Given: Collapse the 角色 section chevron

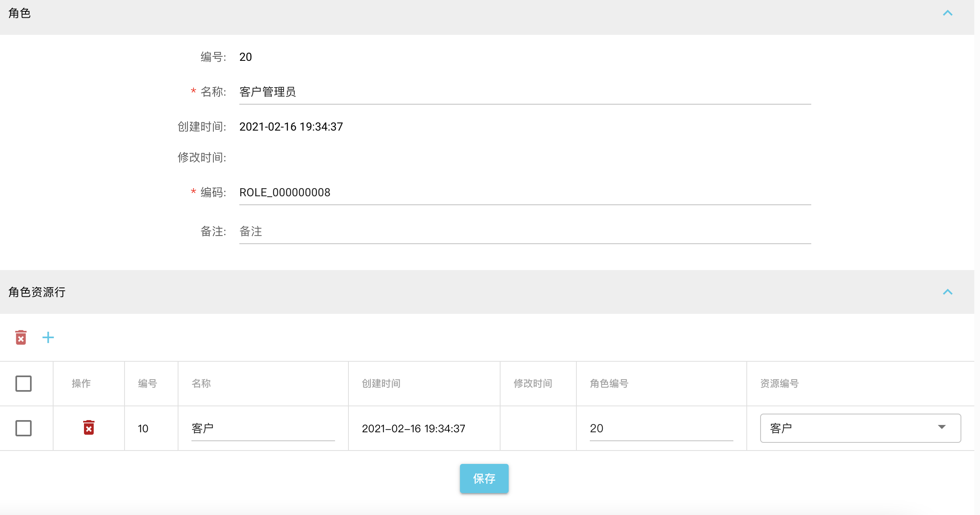Looking at the screenshot, I should coord(948,13).
